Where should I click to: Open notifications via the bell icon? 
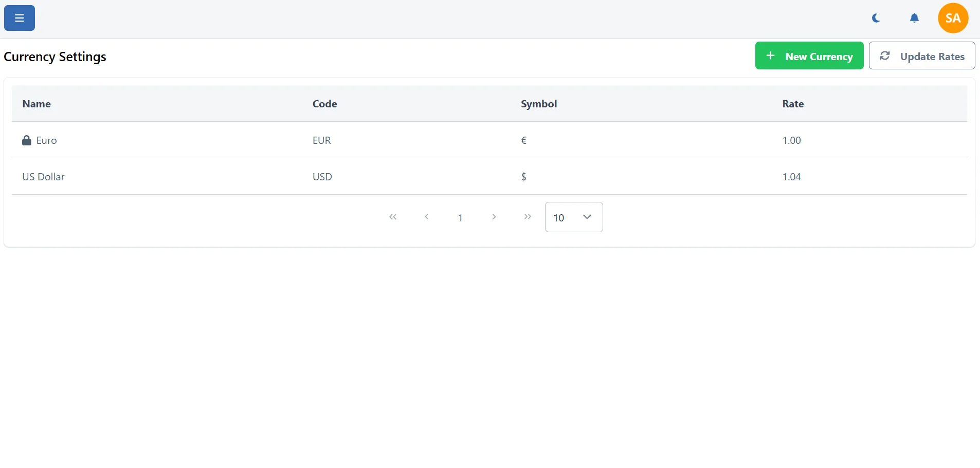tap(914, 18)
